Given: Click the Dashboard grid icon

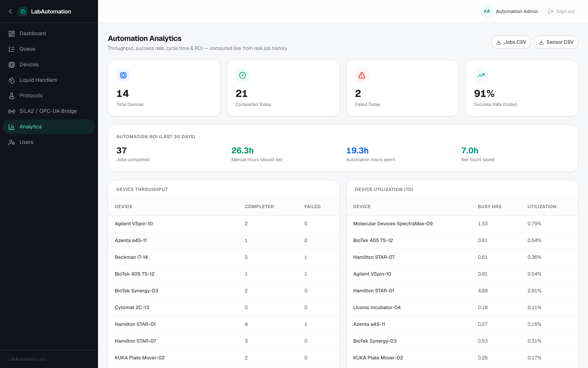Looking at the screenshot, I should click(x=12, y=34).
